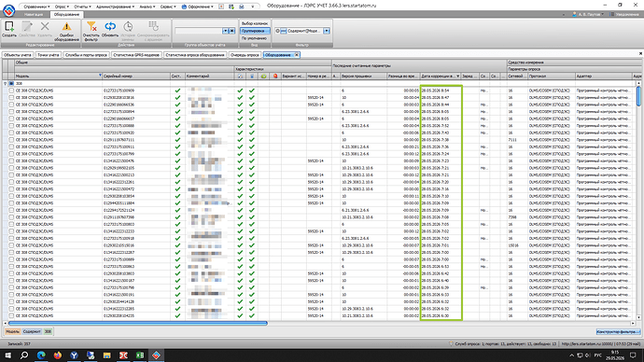The image size is (644, 362).
Task: Launch Firefox from taskbar
Action: (x=58, y=355)
